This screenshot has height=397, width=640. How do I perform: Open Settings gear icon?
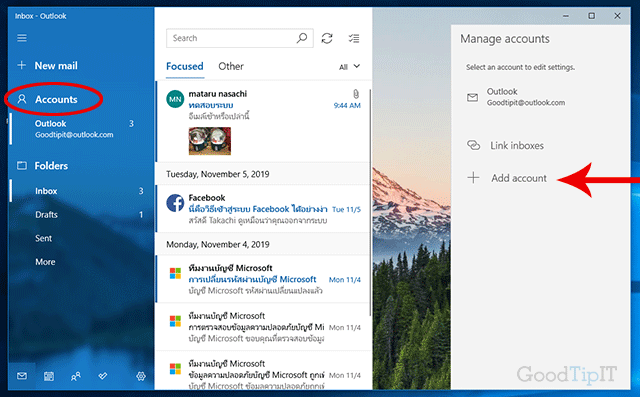coord(141,376)
